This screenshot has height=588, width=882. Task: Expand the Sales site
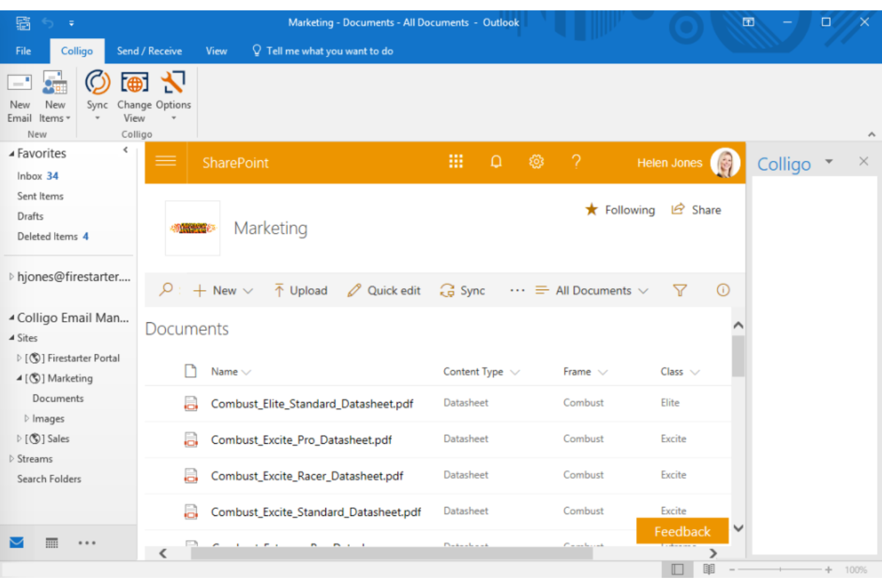click(x=19, y=438)
